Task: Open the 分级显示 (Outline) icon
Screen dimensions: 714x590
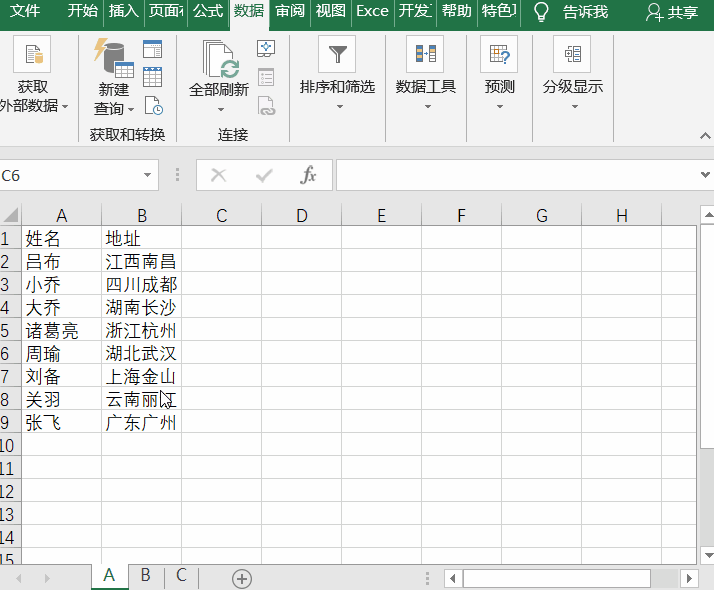Action: pos(572,54)
